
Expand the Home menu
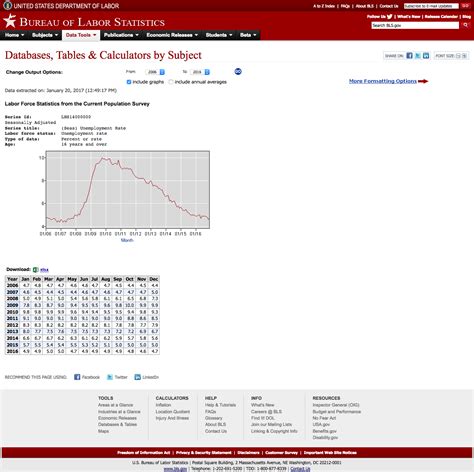[x=14, y=35]
